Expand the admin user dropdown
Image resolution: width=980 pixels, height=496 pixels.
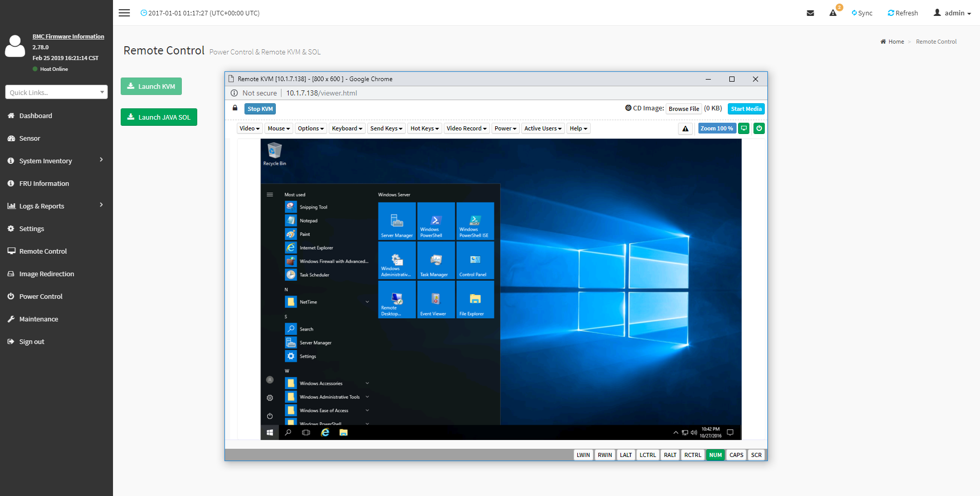tap(952, 13)
